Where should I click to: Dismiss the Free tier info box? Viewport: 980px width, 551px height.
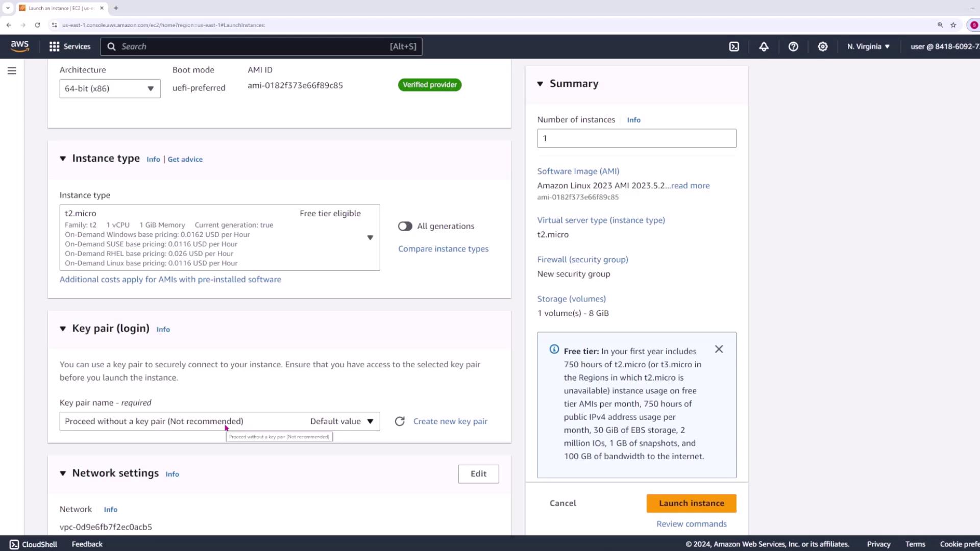719,349
